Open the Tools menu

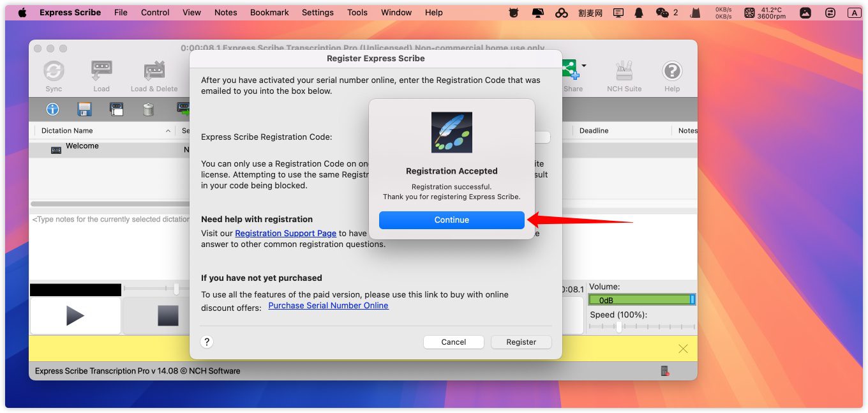pyautogui.click(x=357, y=12)
